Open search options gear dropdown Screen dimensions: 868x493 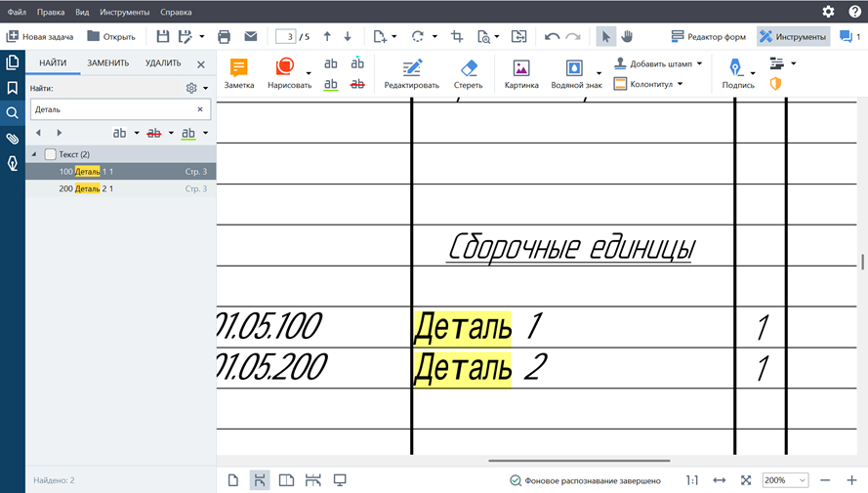[197, 88]
